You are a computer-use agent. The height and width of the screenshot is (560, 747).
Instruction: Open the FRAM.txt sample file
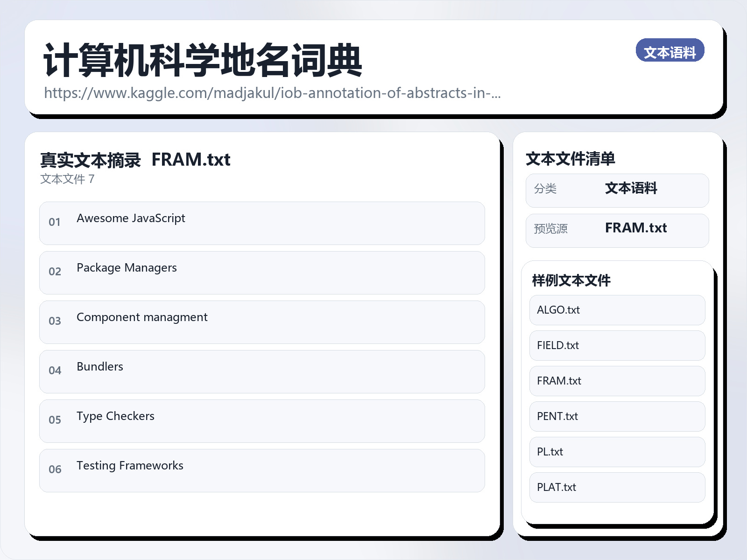pos(616,381)
